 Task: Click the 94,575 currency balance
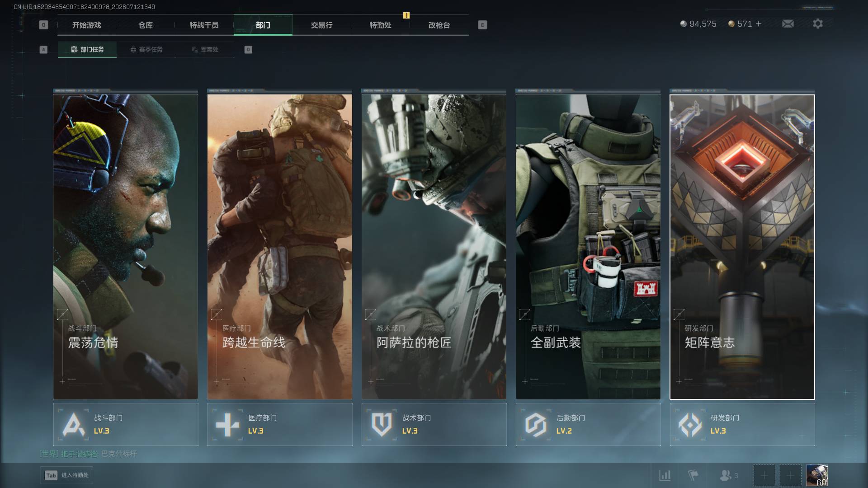pos(698,24)
